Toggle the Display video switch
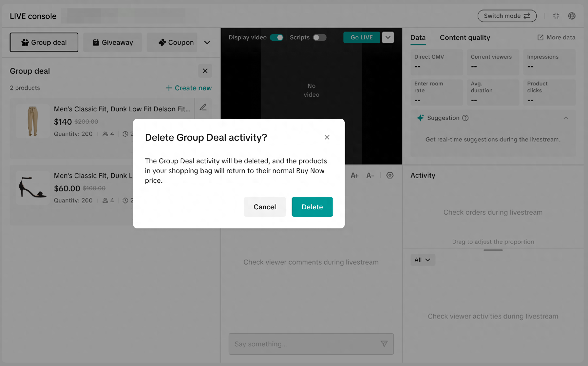 [x=277, y=37]
